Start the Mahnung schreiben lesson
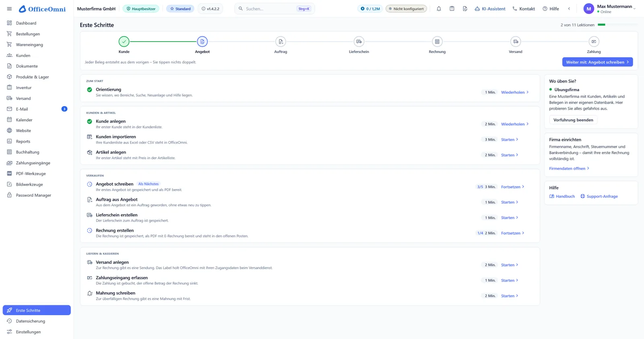 (x=510, y=296)
